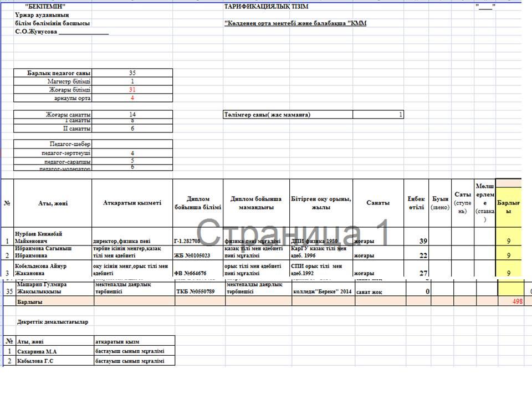Click the 'Санаты' column header

pos(378,203)
